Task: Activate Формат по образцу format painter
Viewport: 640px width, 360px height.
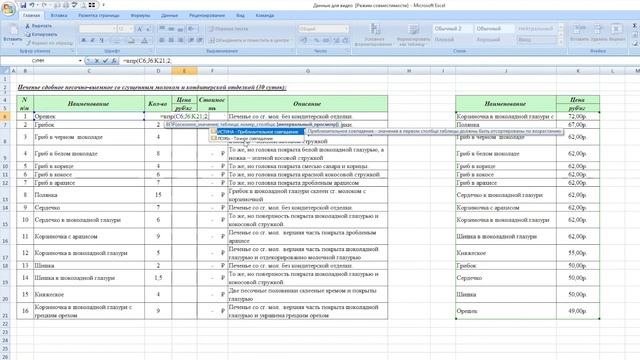Action: (49, 42)
